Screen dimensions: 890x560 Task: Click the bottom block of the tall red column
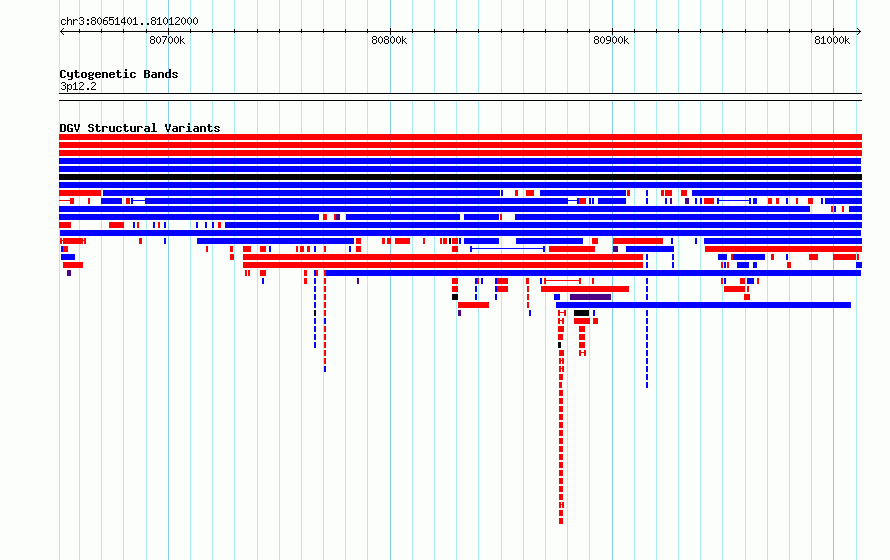click(x=561, y=521)
